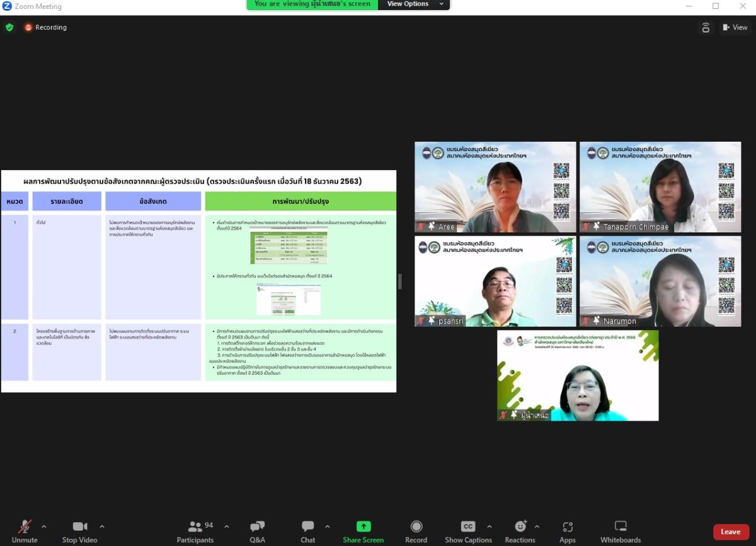Open the Reactions menu
The image size is (756, 546).
520,531
